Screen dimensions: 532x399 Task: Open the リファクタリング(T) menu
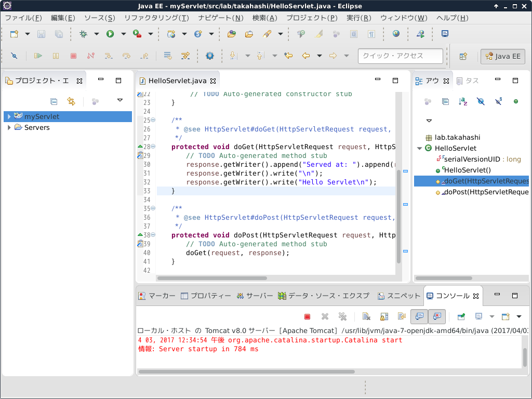tap(156, 18)
